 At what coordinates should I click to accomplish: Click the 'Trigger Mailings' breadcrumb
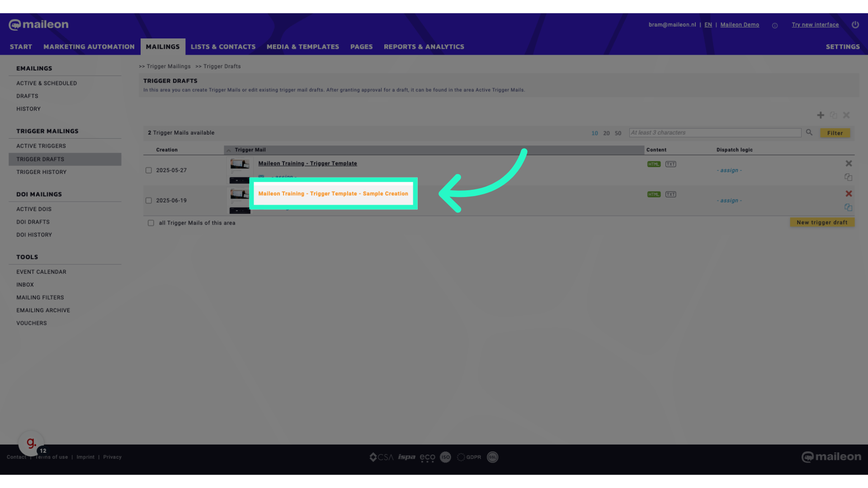(x=168, y=66)
